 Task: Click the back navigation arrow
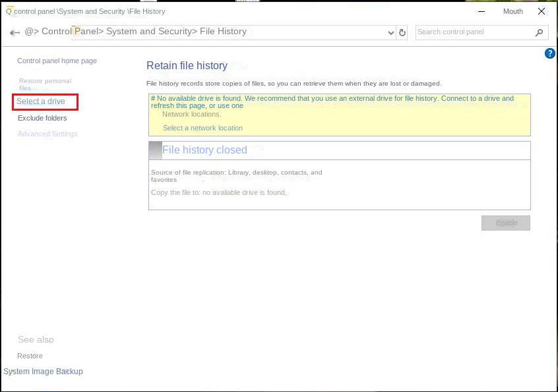[15, 32]
